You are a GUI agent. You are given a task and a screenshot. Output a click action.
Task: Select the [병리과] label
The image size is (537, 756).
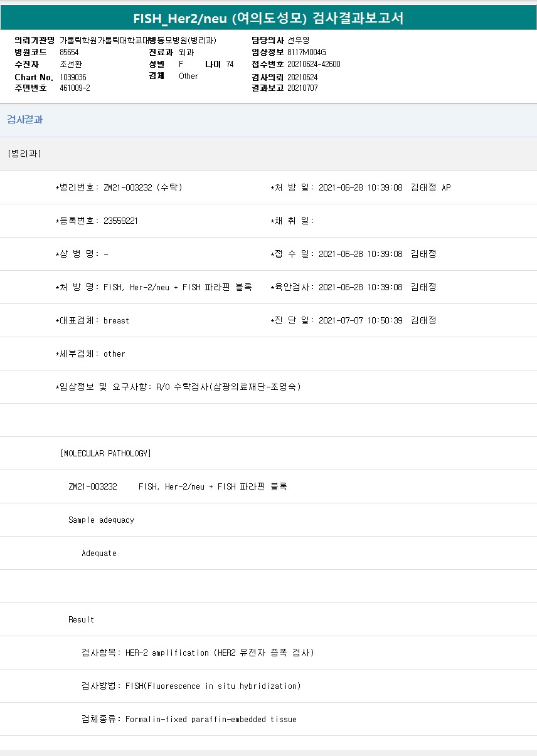[25, 154]
